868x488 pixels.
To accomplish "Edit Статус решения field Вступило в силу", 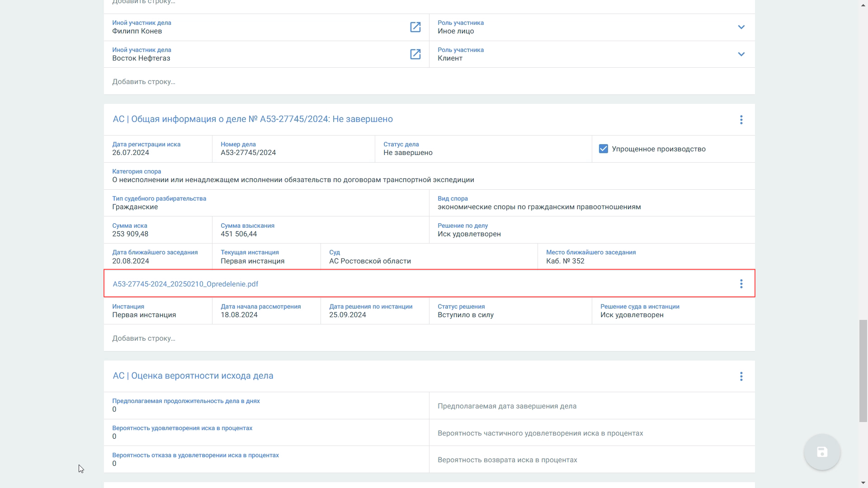I will (510, 311).
